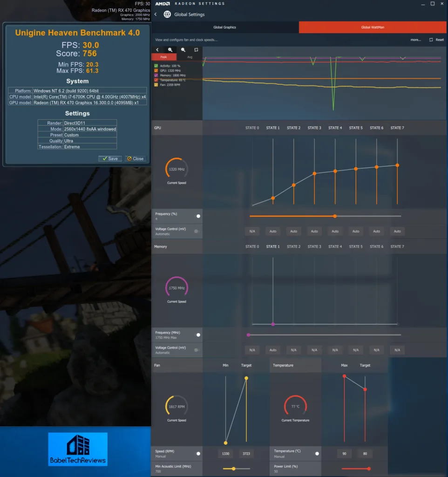Save the Heaven benchmark results
Viewport: 448px width, 477px height.
pos(110,158)
